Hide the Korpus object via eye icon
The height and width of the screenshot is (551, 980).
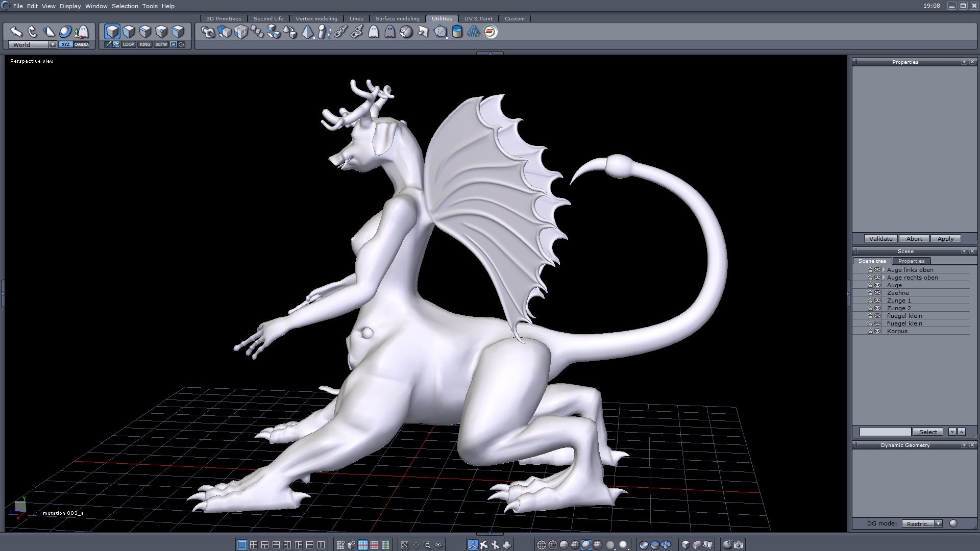click(x=877, y=331)
